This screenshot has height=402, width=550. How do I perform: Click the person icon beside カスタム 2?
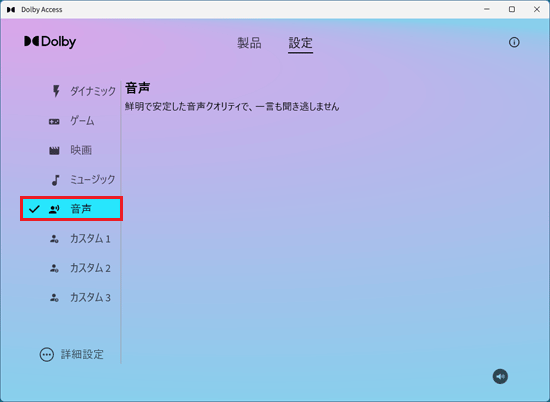54,268
